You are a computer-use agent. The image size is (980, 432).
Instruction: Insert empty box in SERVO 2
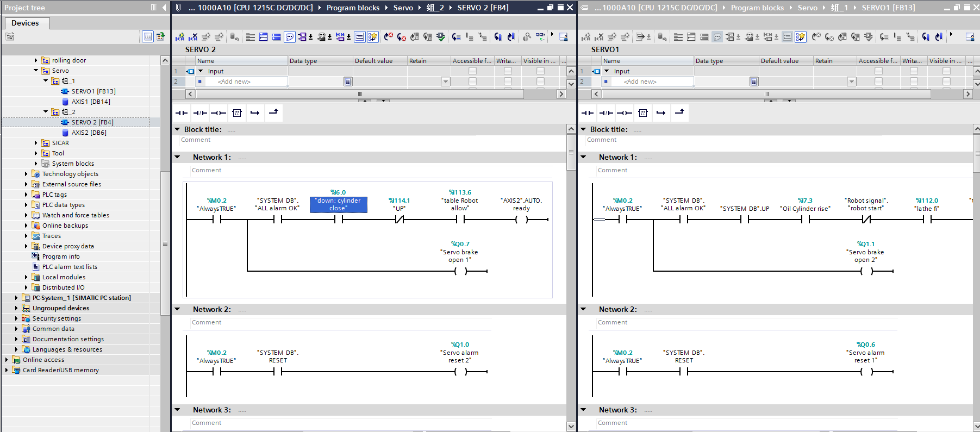pos(237,113)
